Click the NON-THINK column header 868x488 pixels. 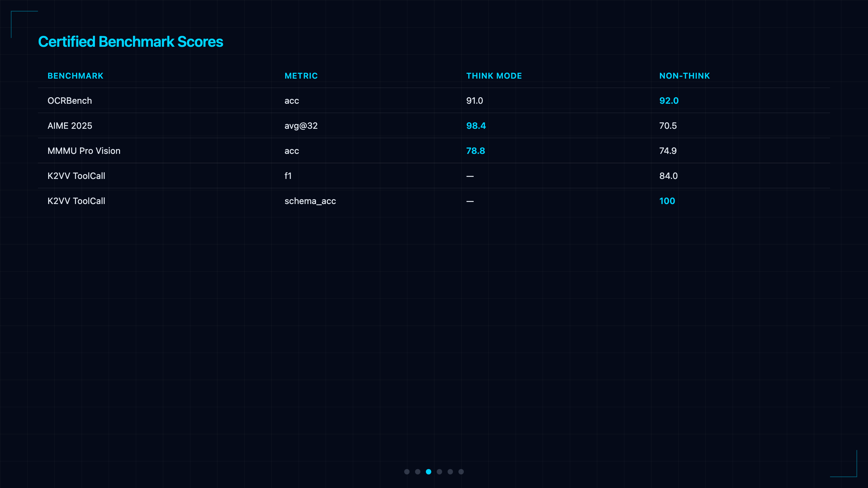[x=685, y=76]
